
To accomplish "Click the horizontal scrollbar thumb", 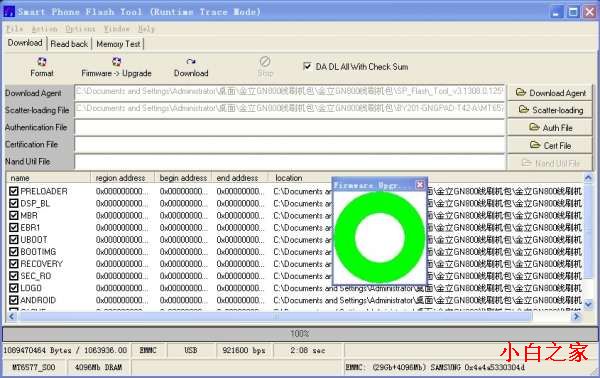I will tap(276, 316).
